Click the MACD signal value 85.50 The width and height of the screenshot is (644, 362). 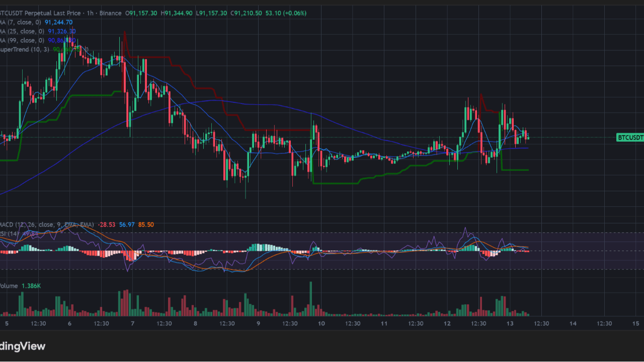(146, 225)
